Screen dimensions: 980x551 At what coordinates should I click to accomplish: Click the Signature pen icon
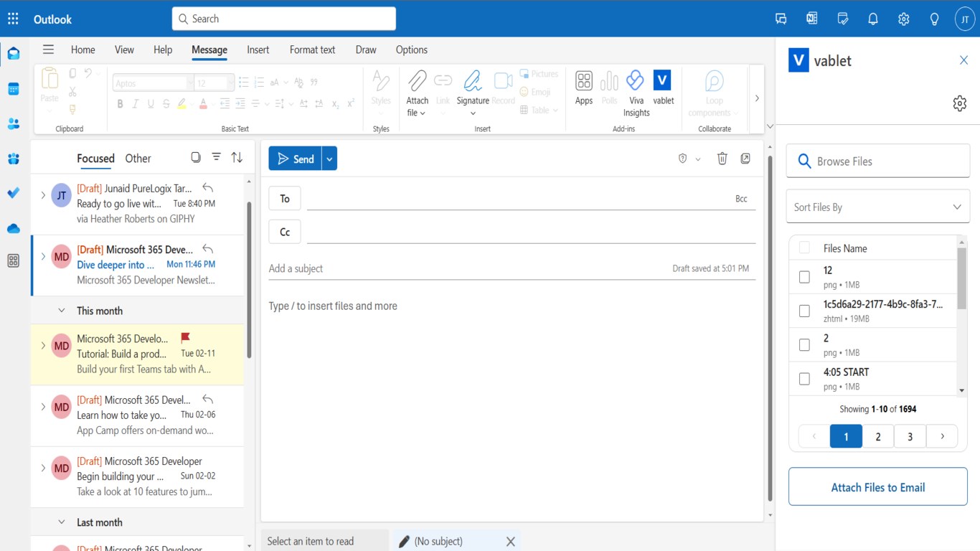(473, 80)
